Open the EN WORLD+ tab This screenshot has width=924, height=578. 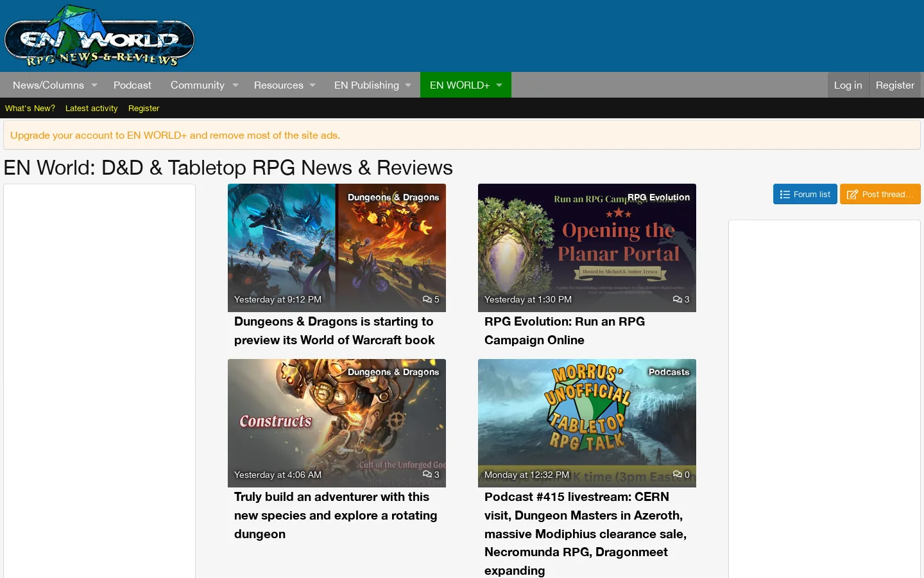pos(459,85)
